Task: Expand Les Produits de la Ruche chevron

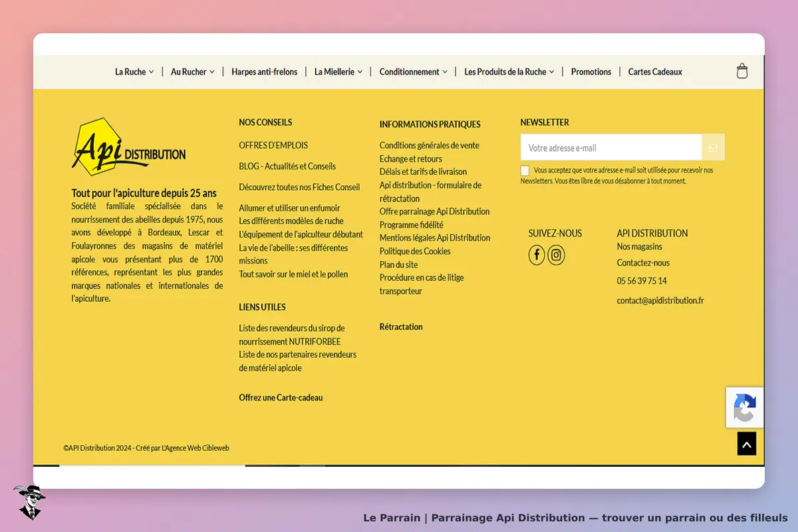Action: coord(551,72)
